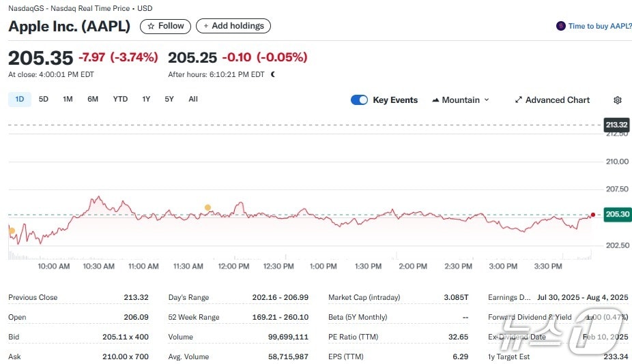Click the 213.32 previous close label on axis
632x364 pixels.
[x=616, y=125]
